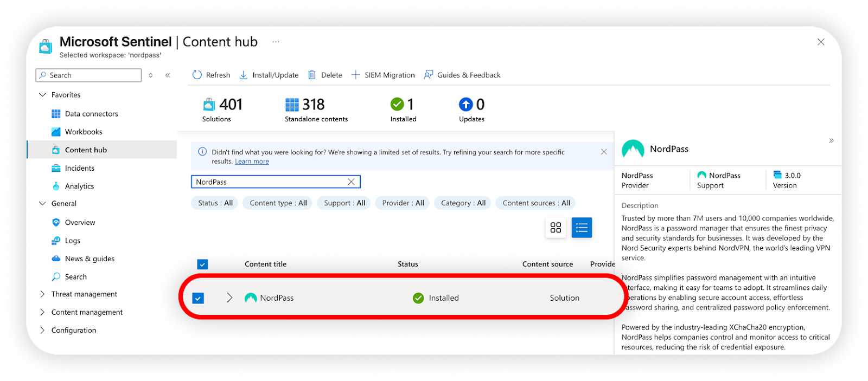
Task: Open Overview page
Action: 80,223
